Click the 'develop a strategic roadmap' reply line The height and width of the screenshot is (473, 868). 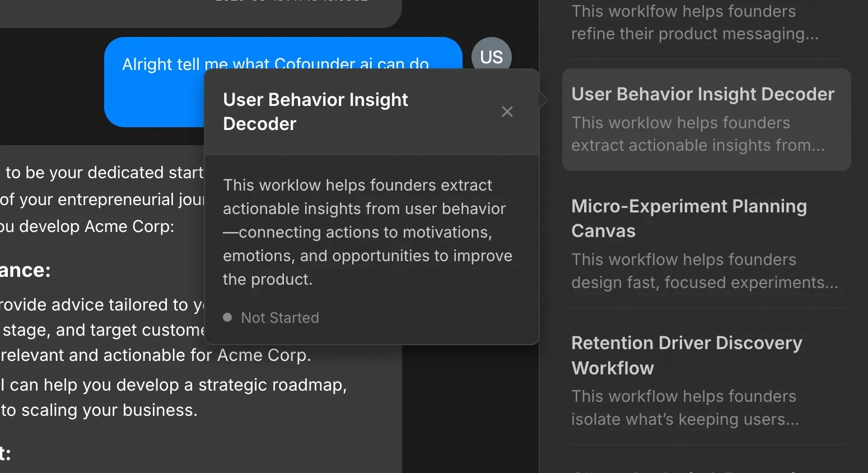coord(174,385)
